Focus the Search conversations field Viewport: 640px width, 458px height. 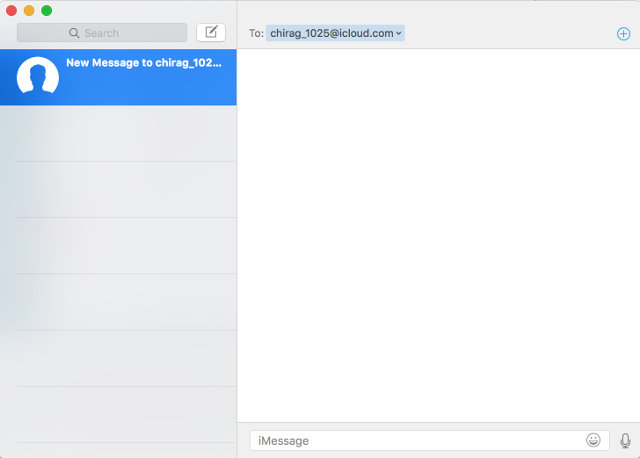102,33
